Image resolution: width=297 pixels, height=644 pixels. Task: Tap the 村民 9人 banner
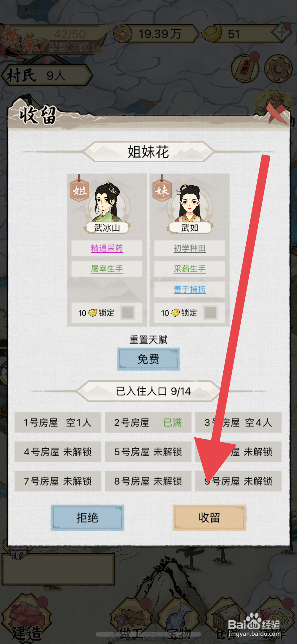click(46, 75)
